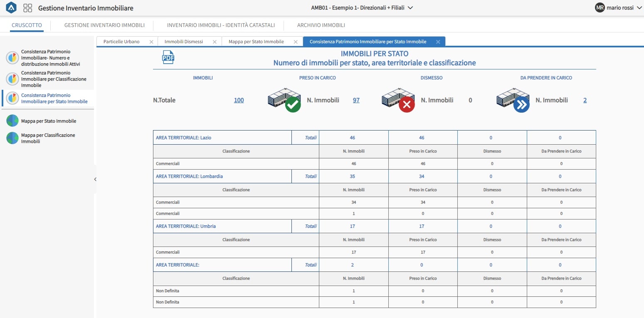Switch to Mappa per Stato Immobile tab
The width and height of the screenshot is (644, 318).
click(256, 42)
